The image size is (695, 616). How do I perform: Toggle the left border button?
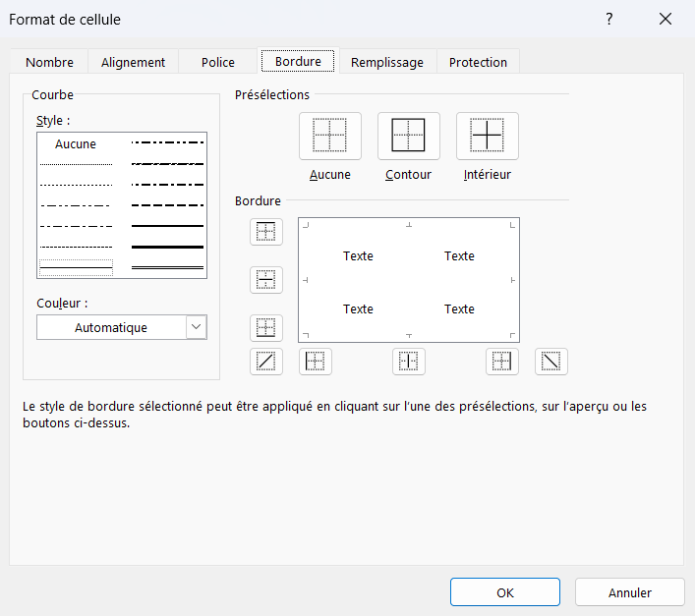coord(316,362)
